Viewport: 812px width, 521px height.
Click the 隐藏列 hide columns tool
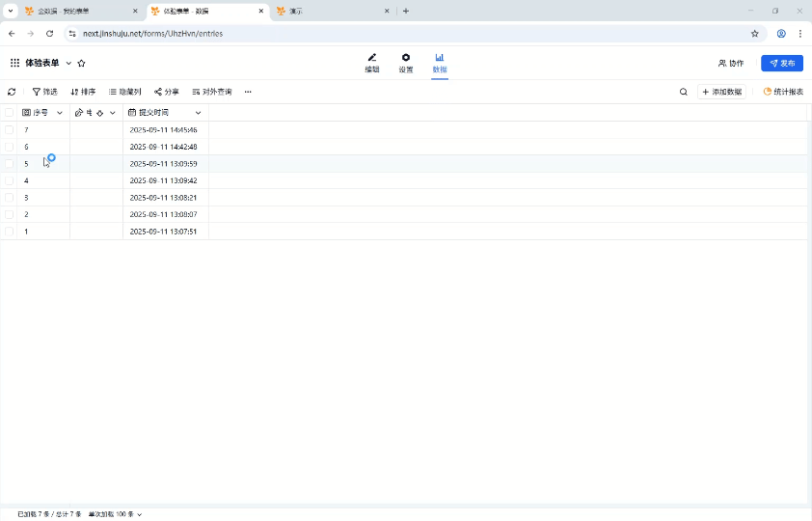[x=124, y=92]
